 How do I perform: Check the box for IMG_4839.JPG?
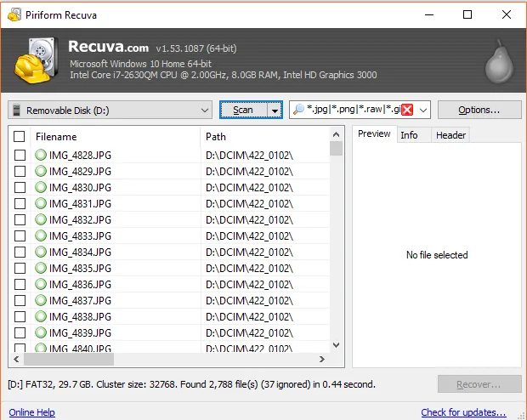20,332
